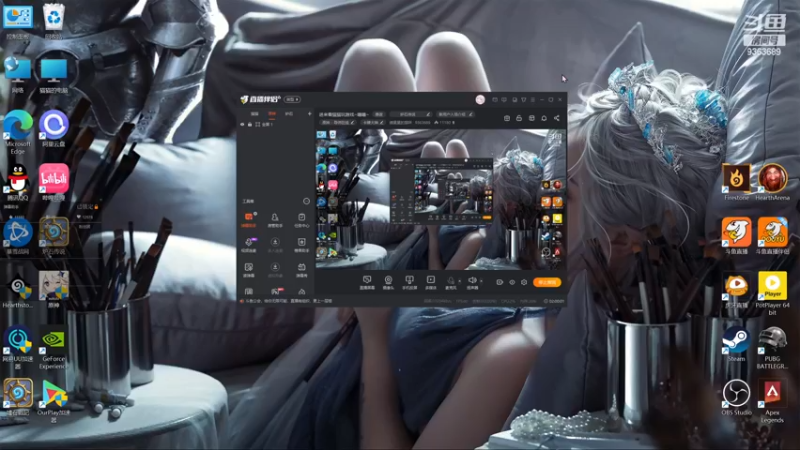Open the Task Center tool in toolbox

coord(302,220)
